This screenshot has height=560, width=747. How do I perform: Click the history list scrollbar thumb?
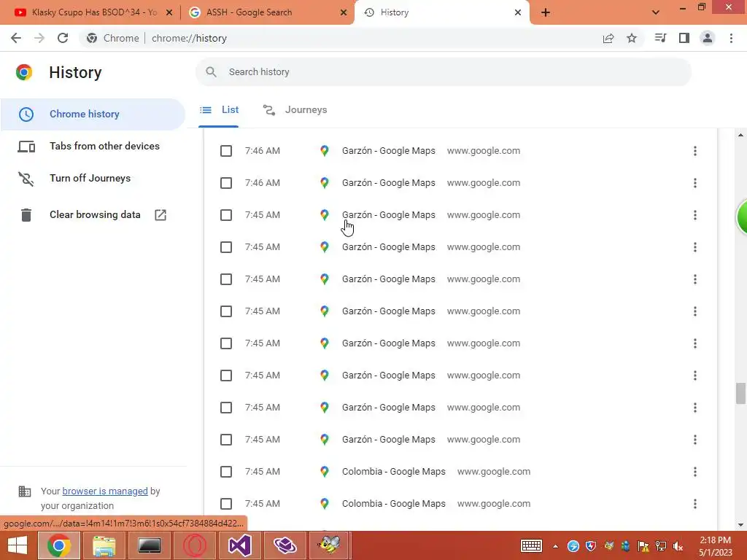click(x=740, y=393)
